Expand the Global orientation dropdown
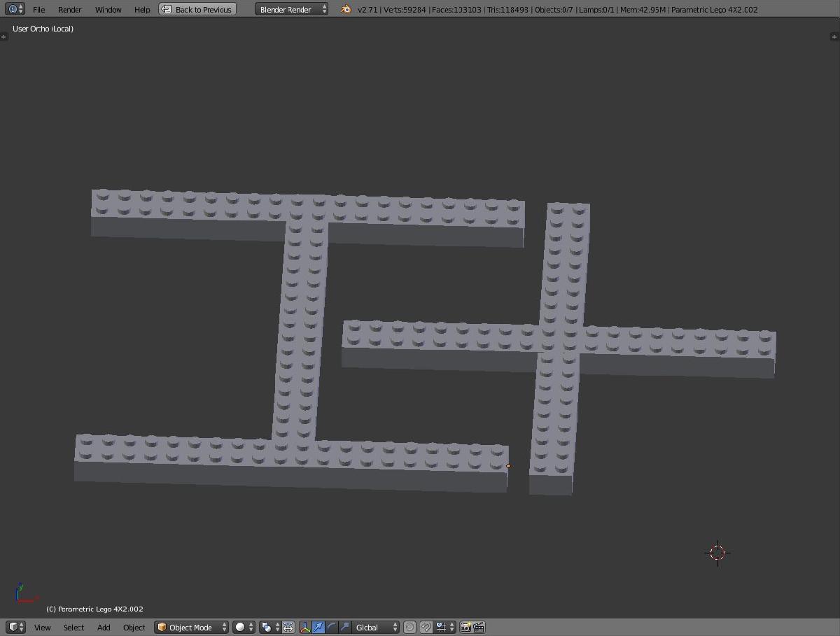 pos(376,627)
